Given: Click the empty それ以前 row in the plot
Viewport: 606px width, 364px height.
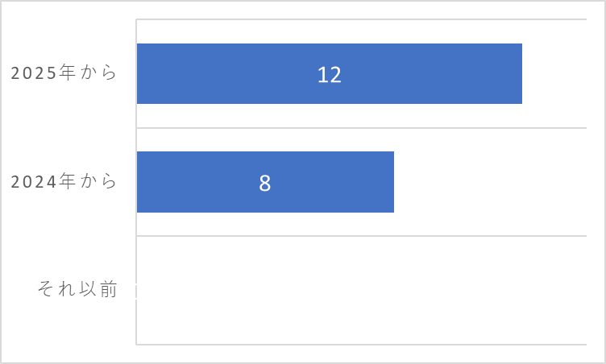Looking at the screenshot, I should pos(361,290).
